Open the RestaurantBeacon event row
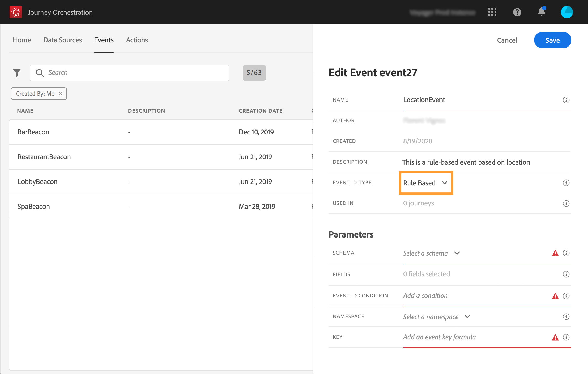 point(44,157)
